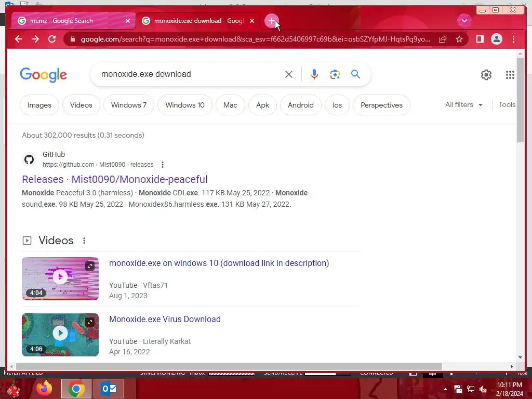This screenshot has height=399, width=532.
Task: Click the muted volume tray icon
Action: [x=483, y=389]
